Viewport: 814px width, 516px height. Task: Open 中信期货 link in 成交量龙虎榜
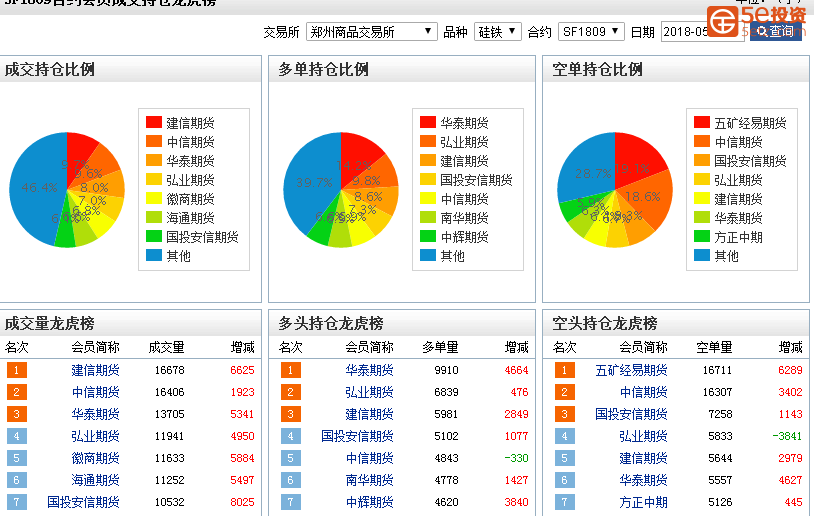click(96, 392)
